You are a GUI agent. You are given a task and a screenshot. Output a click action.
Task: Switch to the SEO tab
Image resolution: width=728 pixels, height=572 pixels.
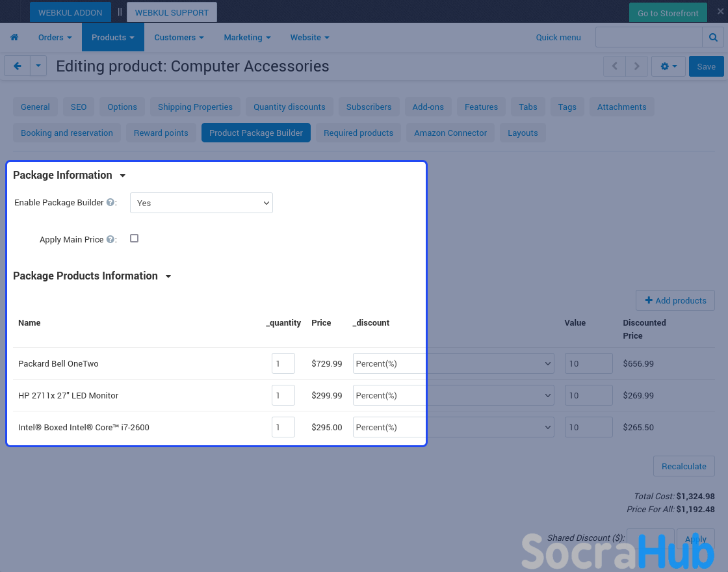(x=79, y=107)
